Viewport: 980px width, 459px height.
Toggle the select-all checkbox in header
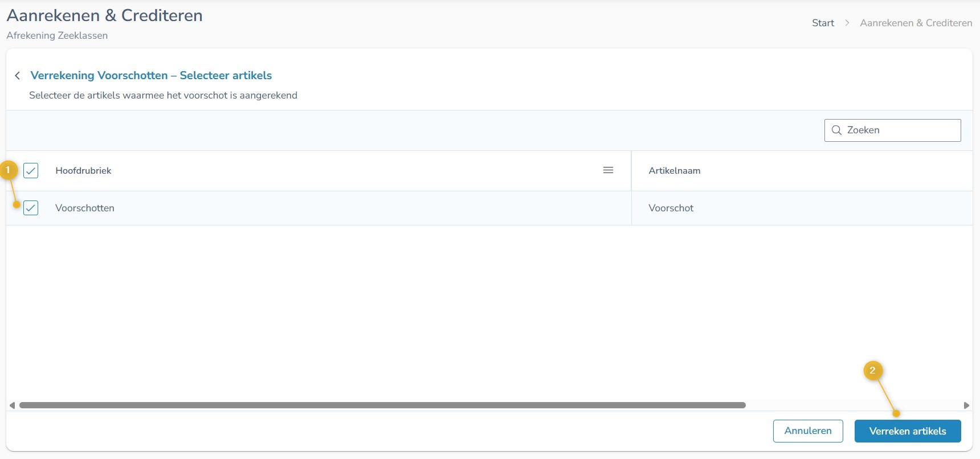31,170
